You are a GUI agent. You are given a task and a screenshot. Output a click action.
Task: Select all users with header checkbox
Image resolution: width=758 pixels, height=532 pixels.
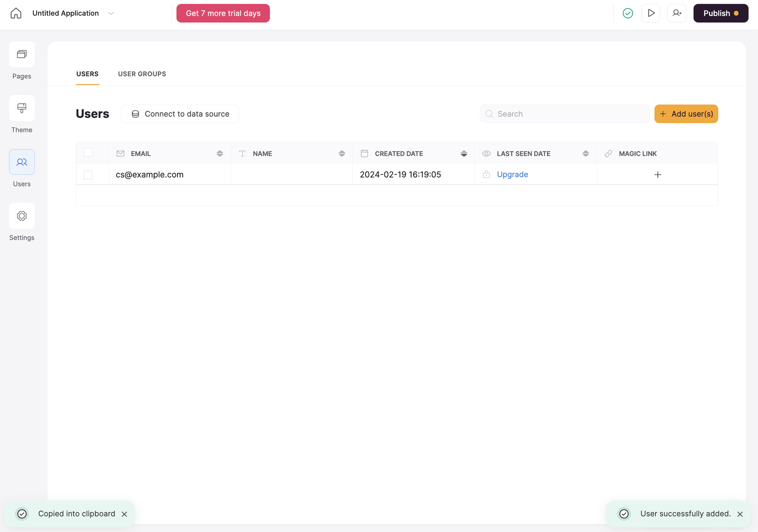88,152
